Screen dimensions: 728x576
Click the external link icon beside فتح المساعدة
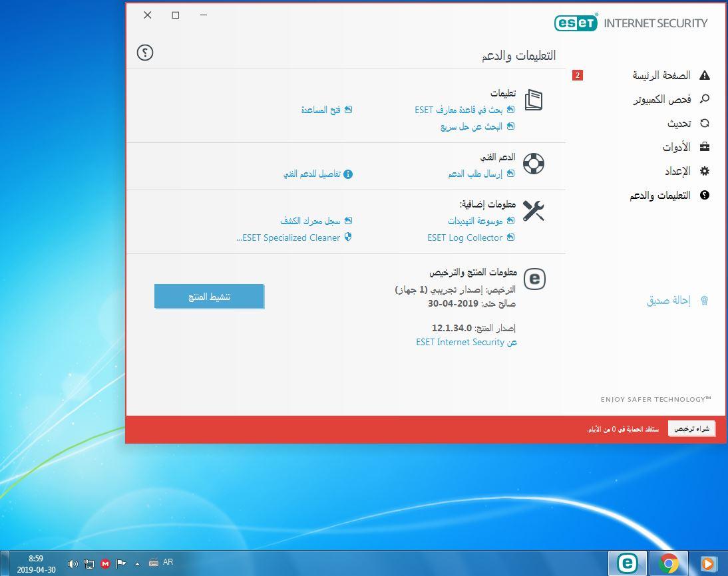click(348, 110)
